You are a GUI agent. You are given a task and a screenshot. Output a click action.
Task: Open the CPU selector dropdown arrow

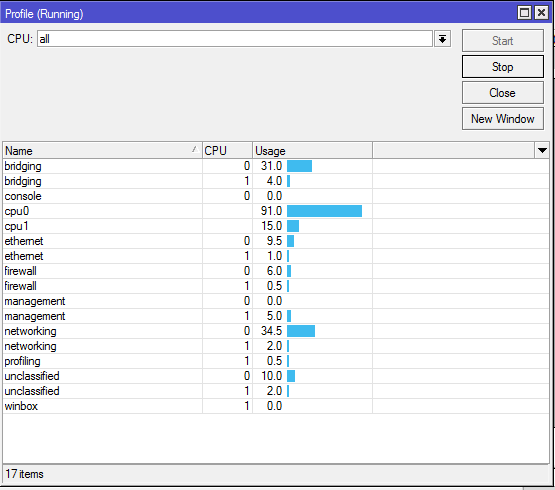[x=442, y=39]
